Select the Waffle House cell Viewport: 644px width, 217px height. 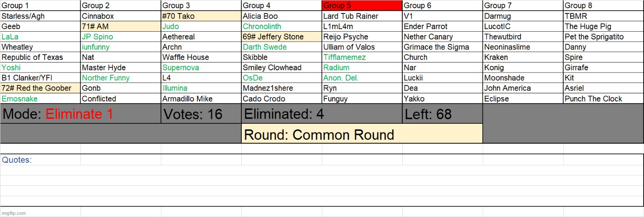click(186, 57)
